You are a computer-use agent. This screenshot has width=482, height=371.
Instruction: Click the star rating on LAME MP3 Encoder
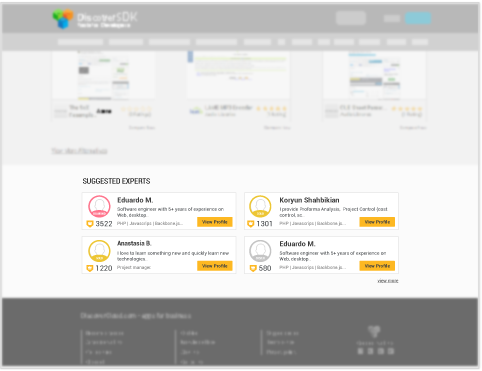[271, 108]
